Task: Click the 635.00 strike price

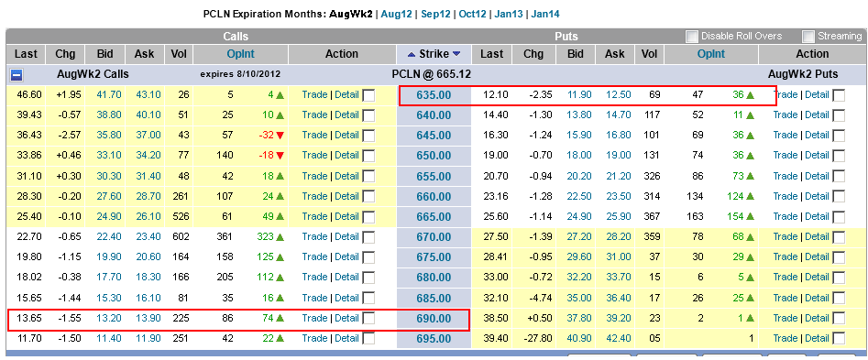Action: [434, 95]
